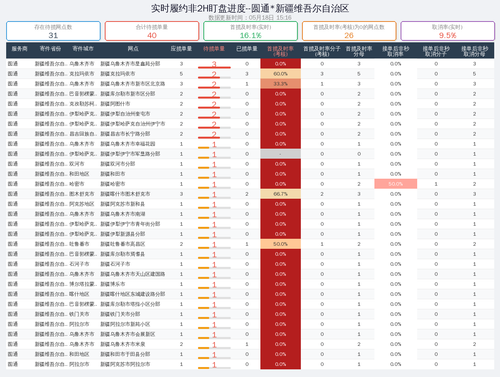The image size is (500, 377).
Task: Click the 存在待揽网点数 card showing 31
Action: 53,31
